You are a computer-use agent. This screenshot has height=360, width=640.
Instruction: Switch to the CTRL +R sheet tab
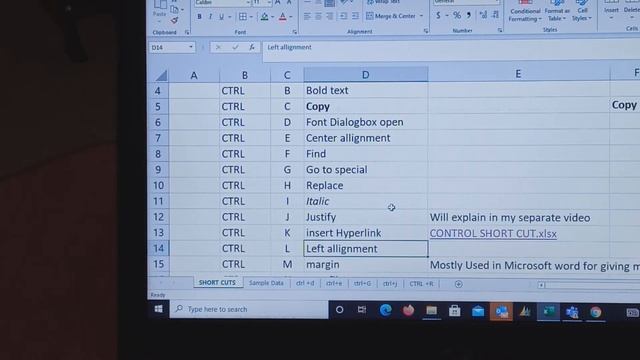coord(421,284)
